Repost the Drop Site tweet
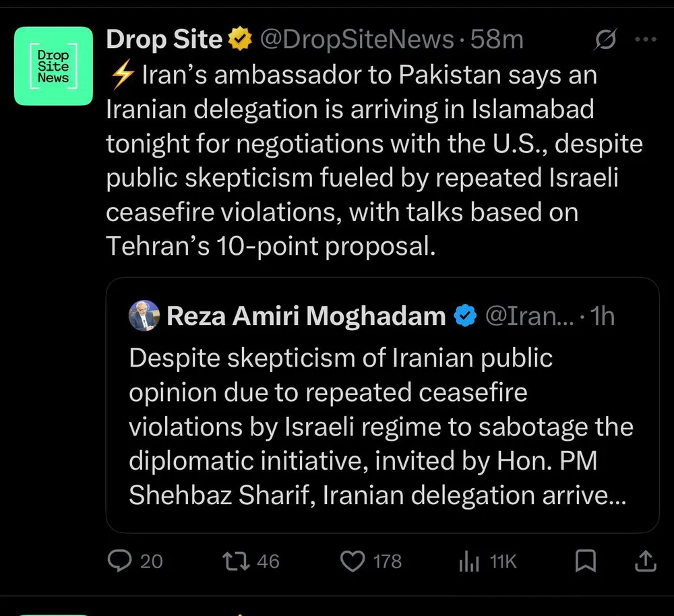The width and height of the screenshot is (674, 616). point(234,561)
